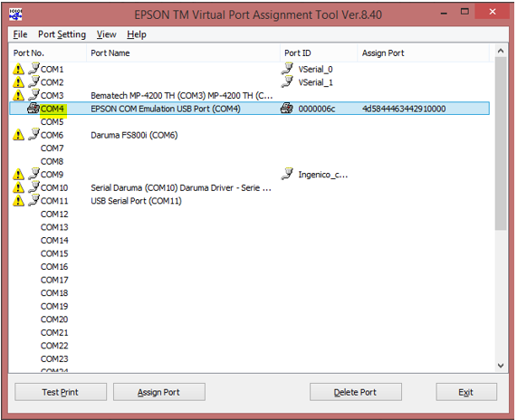The width and height of the screenshot is (517, 420).
Task: Click the Test Print button
Action: point(61,392)
